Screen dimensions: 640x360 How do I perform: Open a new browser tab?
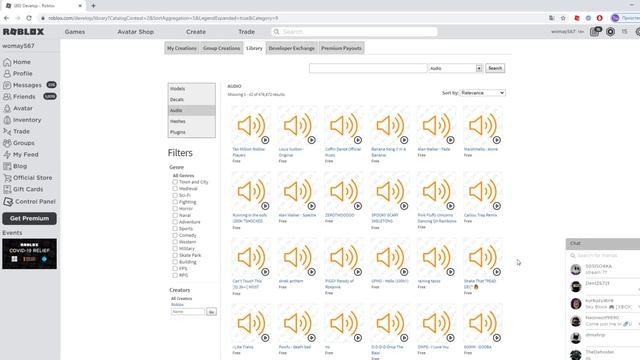tap(93, 6)
